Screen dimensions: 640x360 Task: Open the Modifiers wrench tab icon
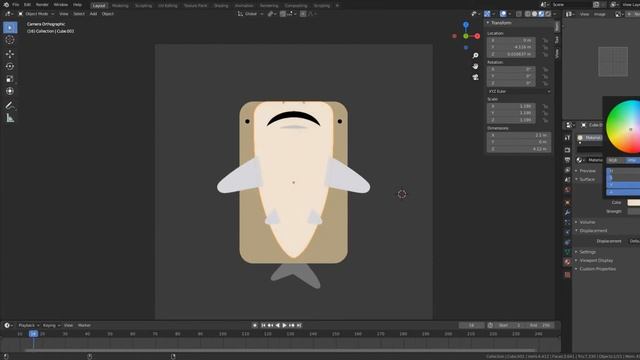coord(567,212)
